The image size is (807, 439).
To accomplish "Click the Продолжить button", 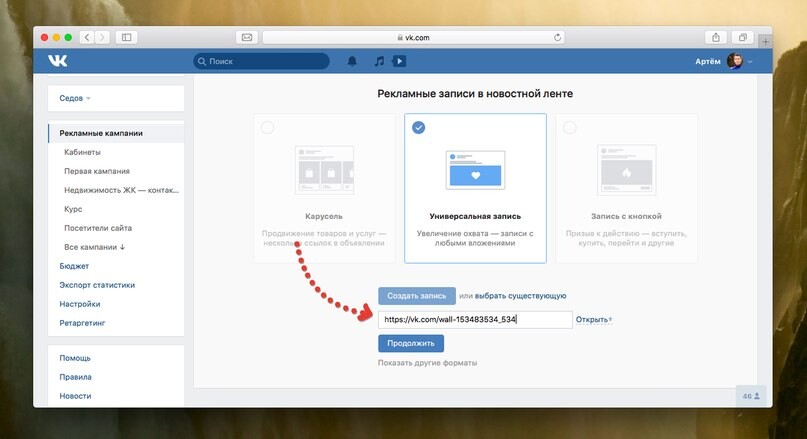I will (x=411, y=343).
